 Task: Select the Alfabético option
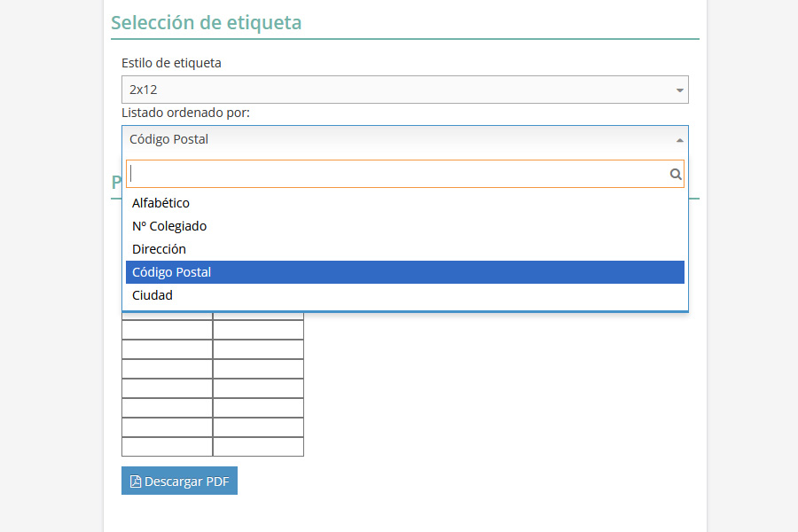[x=404, y=203]
